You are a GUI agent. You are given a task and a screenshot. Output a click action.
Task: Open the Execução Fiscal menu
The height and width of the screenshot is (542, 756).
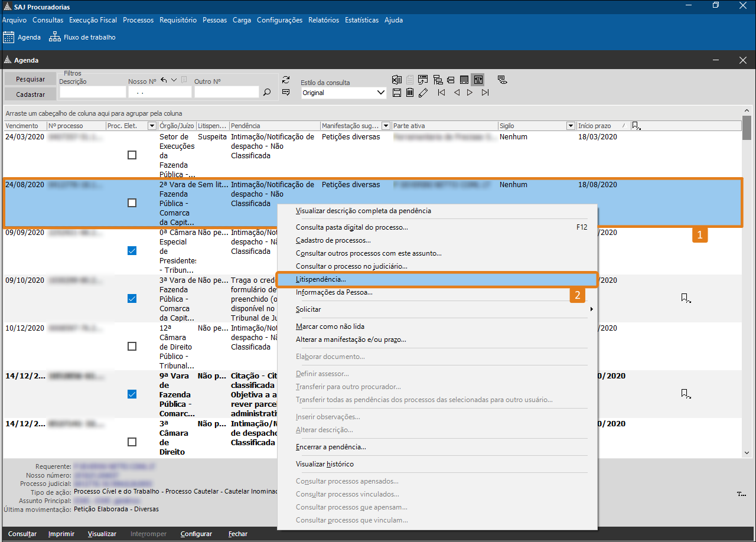click(x=93, y=20)
